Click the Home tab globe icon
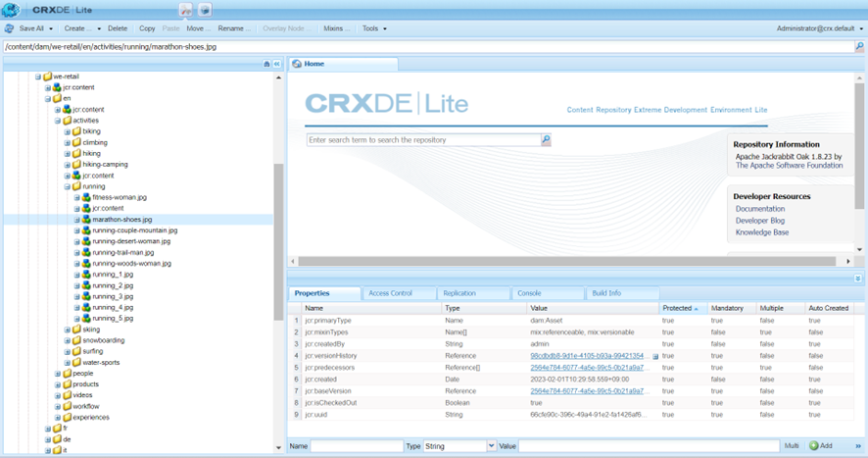Image resolution: width=868 pixels, height=458 pixels. [x=297, y=64]
